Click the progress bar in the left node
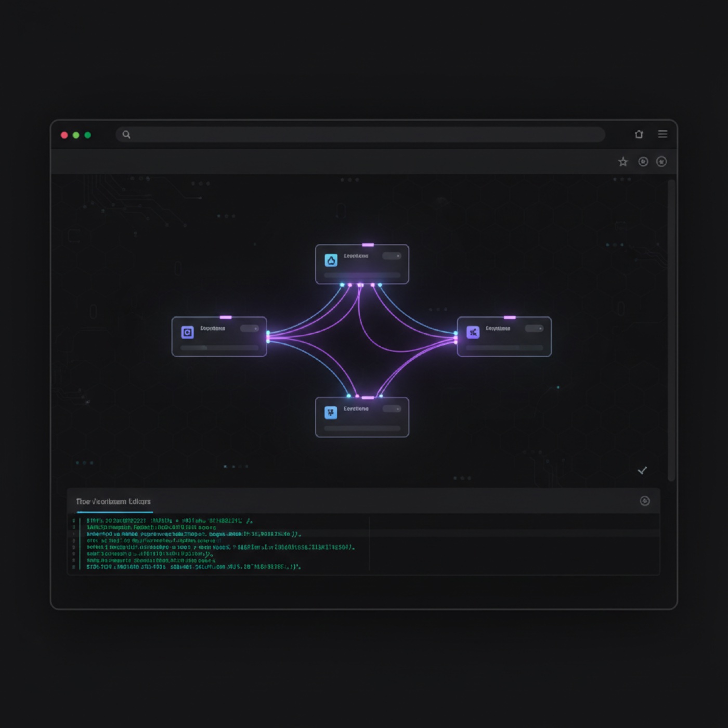Screen dimensions: 728x728 click(x=219, y=347)
